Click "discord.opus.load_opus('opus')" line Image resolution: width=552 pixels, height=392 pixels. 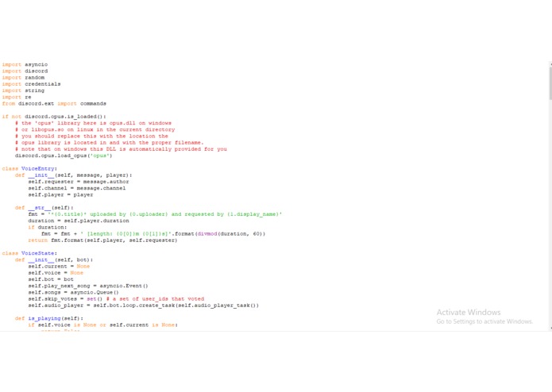click(x=64, y=156)
